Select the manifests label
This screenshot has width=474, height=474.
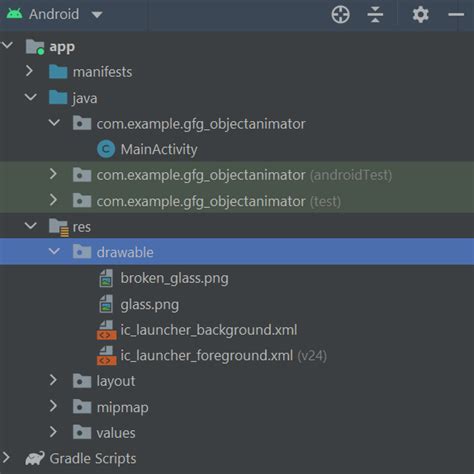coord(102,72)
